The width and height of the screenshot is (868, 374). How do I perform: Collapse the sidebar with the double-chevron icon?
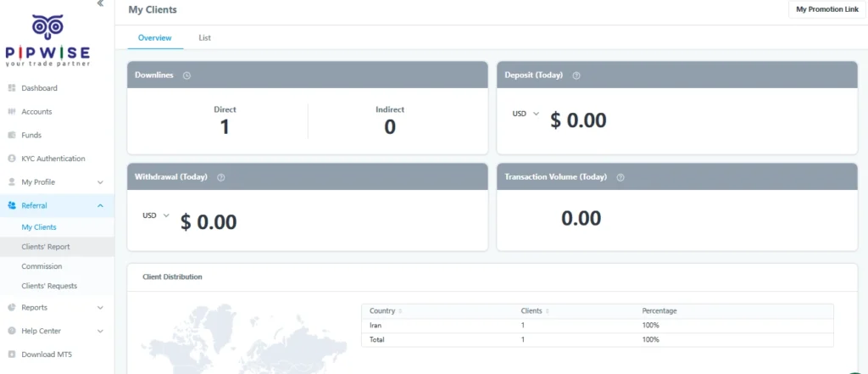100,3
